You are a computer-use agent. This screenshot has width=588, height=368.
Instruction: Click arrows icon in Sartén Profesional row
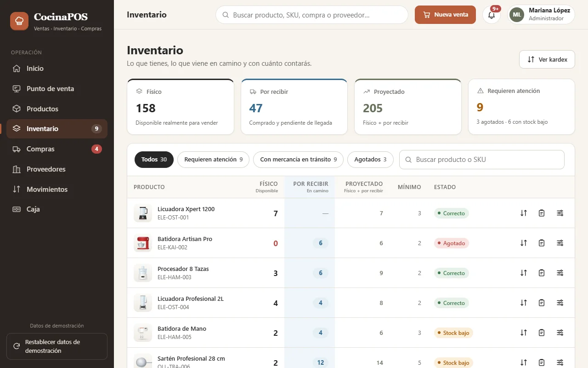coord(524,362)
